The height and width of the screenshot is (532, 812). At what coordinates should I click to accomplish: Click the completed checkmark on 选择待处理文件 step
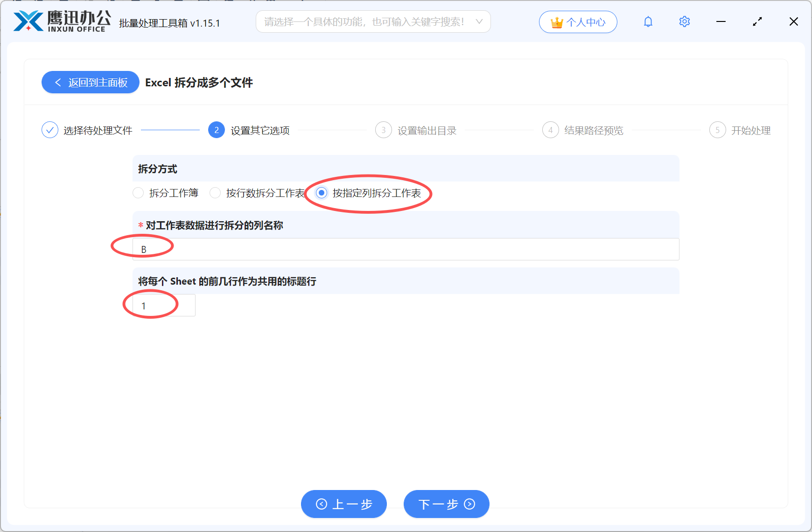(x=50, y=130)
